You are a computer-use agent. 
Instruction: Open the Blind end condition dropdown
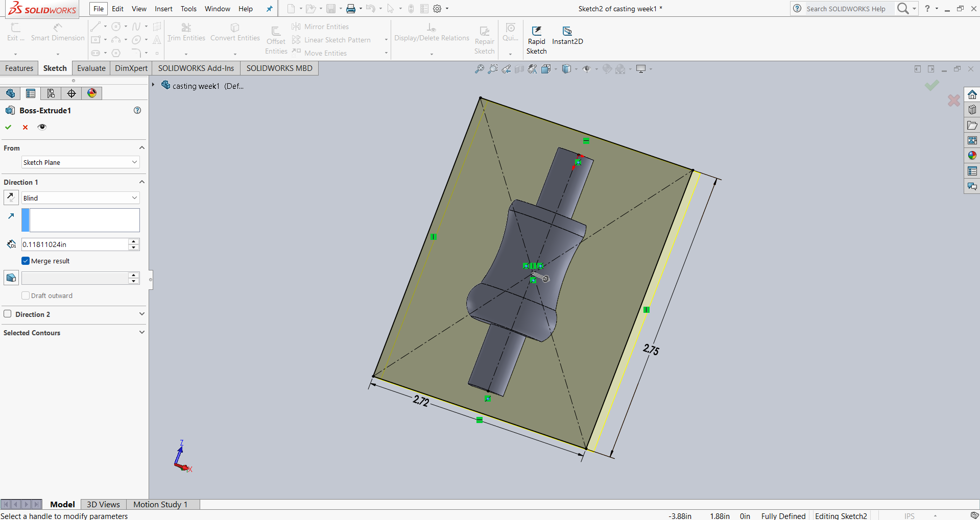pyautogui.click(x=81, y=198)
